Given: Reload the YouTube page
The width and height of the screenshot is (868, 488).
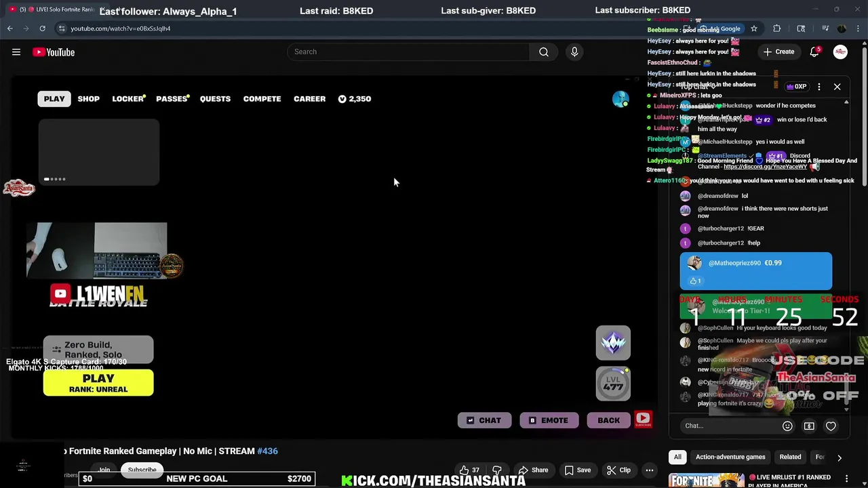Looking at the screenshot, I should [x=42, y=28].
